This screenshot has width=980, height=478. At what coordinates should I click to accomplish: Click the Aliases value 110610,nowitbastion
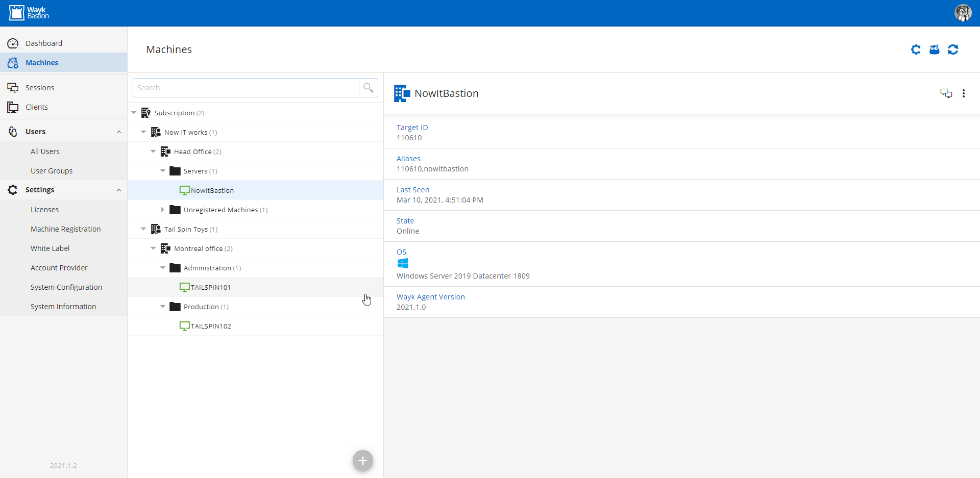click(432, 169)
